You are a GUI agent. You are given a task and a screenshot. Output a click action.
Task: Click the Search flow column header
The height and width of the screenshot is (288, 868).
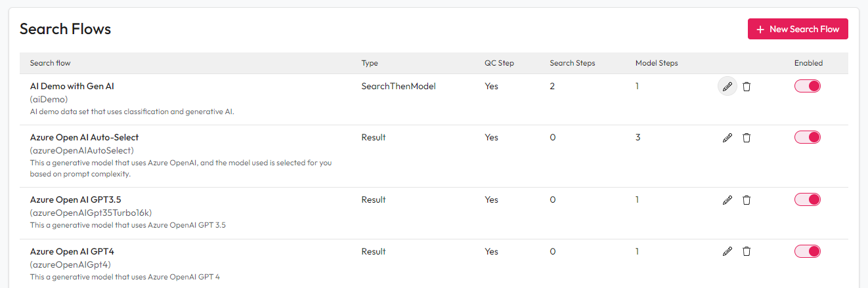click(x=51, y=63)
